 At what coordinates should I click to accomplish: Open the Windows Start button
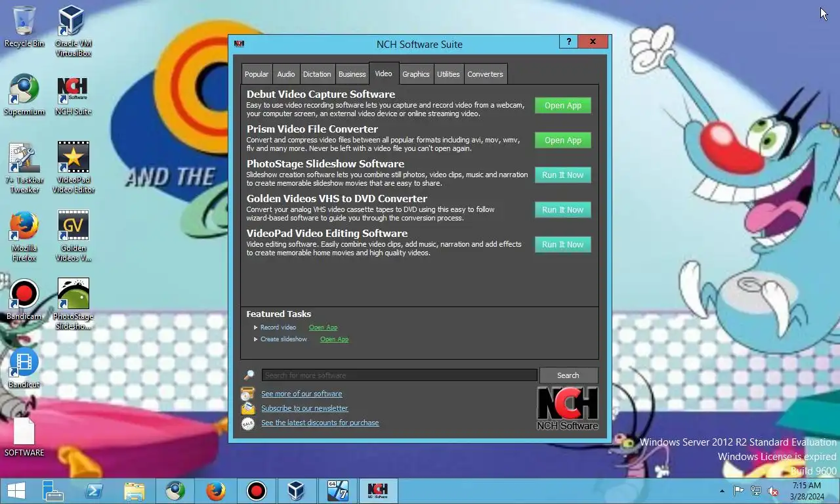[x=16, y=491]
